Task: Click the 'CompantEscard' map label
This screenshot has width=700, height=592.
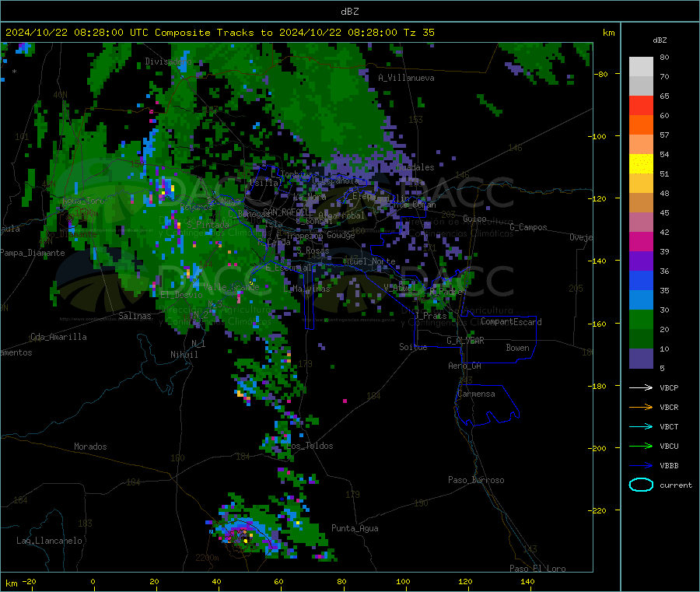Action: tap(511, 321)
